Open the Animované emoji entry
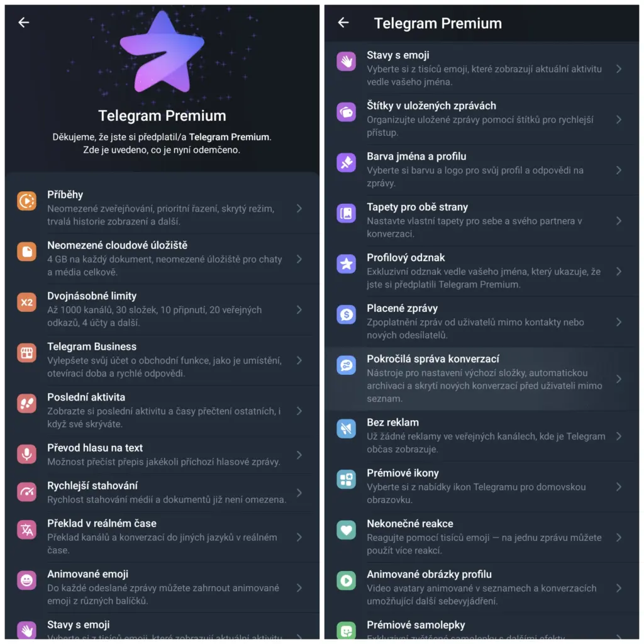Viewport: 644px width, 644px height. 162,588
